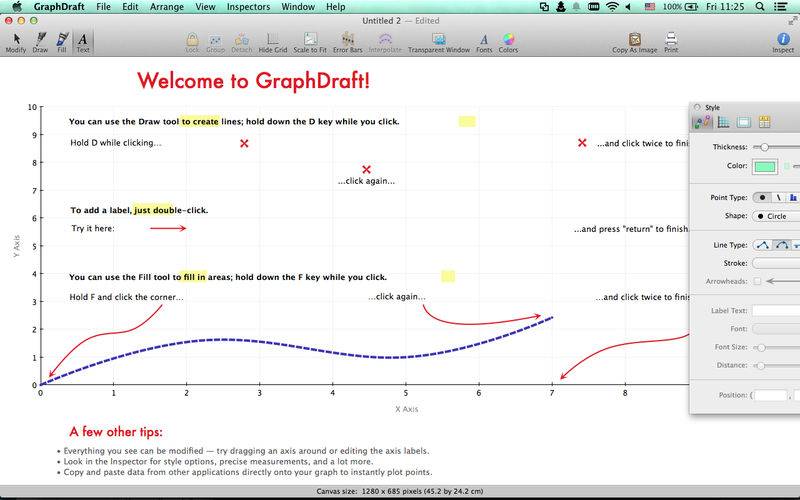Select the Text tool

83,43
